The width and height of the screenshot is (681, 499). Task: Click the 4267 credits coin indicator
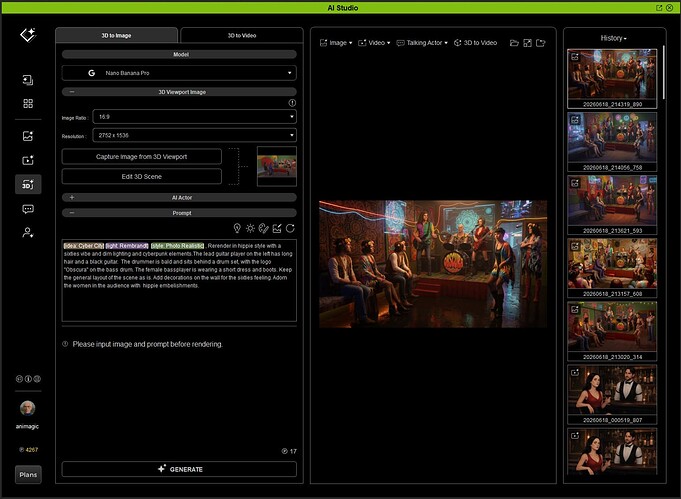28,450
